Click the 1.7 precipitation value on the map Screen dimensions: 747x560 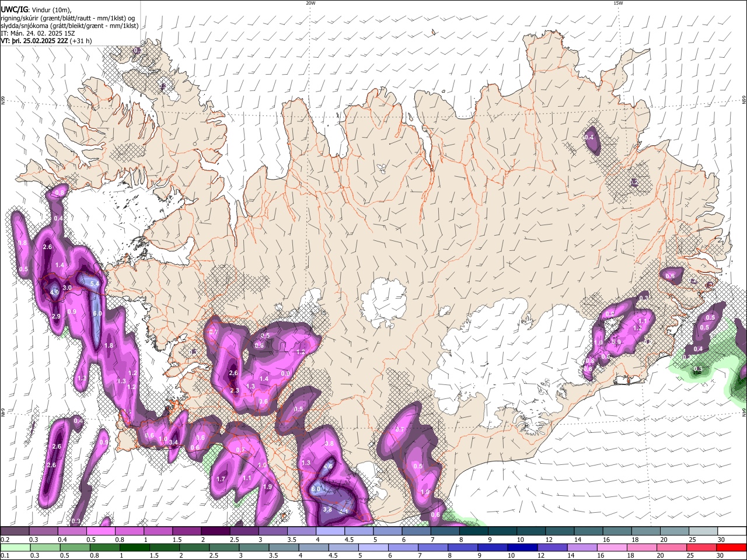pos(221,479)
